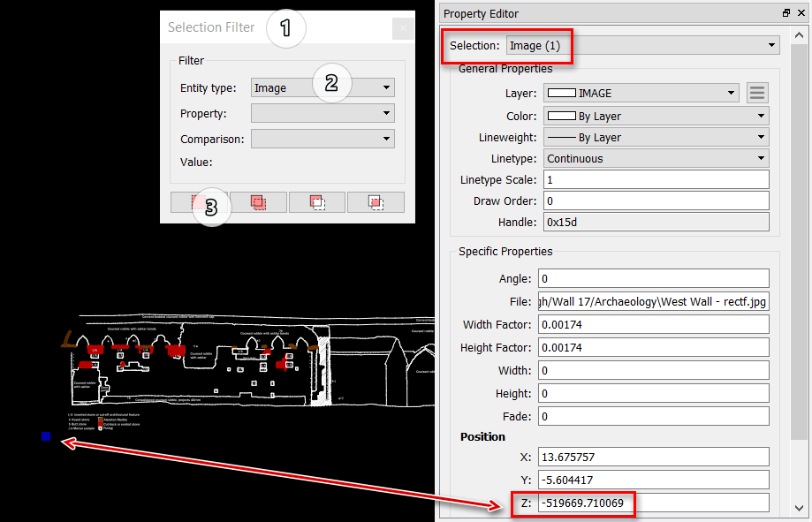Click the add to selection filter button
Viewport: 812px width, 522px height.
(x=258, y=202)
